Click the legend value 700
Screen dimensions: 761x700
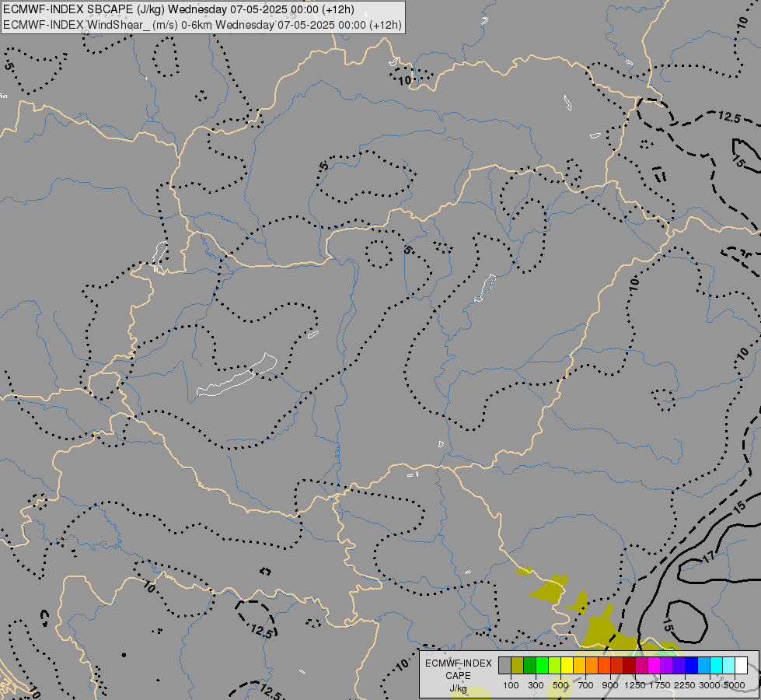(x=586, y=685)
